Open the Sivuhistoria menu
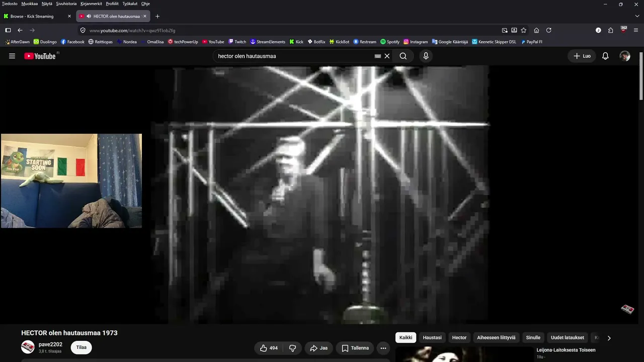 tap(66, 4)
